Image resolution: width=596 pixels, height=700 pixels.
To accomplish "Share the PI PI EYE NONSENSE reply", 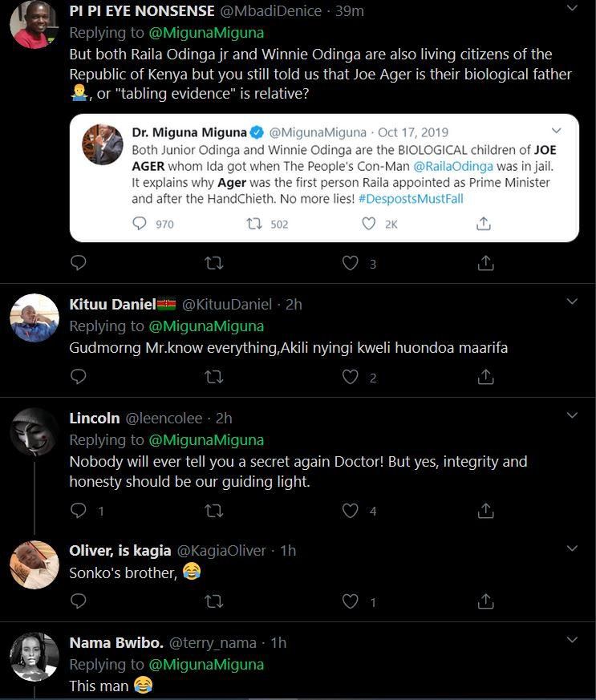I will [x=485, y=263].
